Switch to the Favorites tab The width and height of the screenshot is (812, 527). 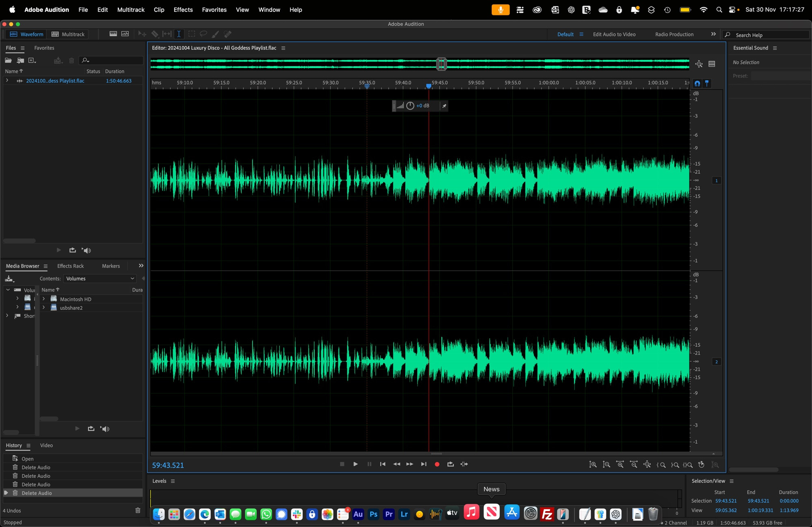tap(44, 48)
